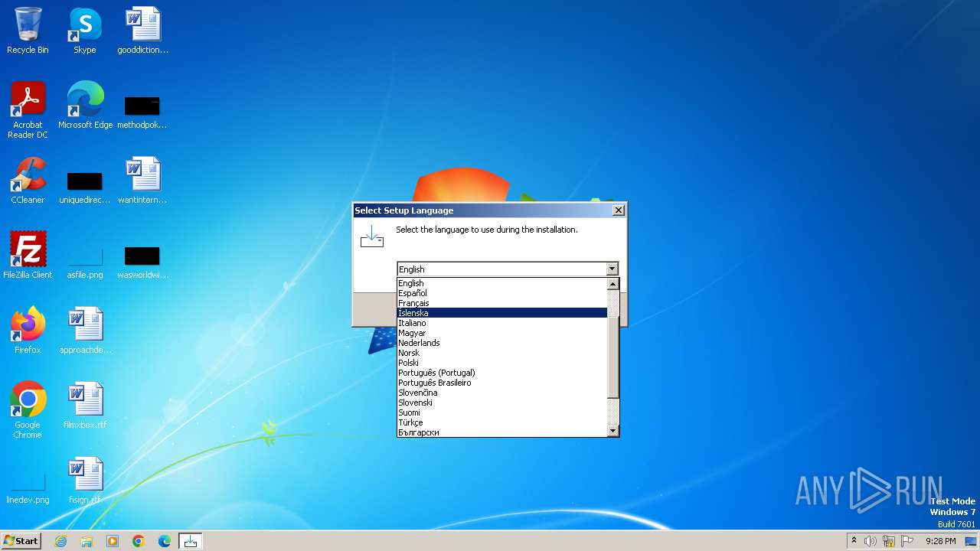
Task: Open the filmxbox.rtf document
Action: click(85, 406)
